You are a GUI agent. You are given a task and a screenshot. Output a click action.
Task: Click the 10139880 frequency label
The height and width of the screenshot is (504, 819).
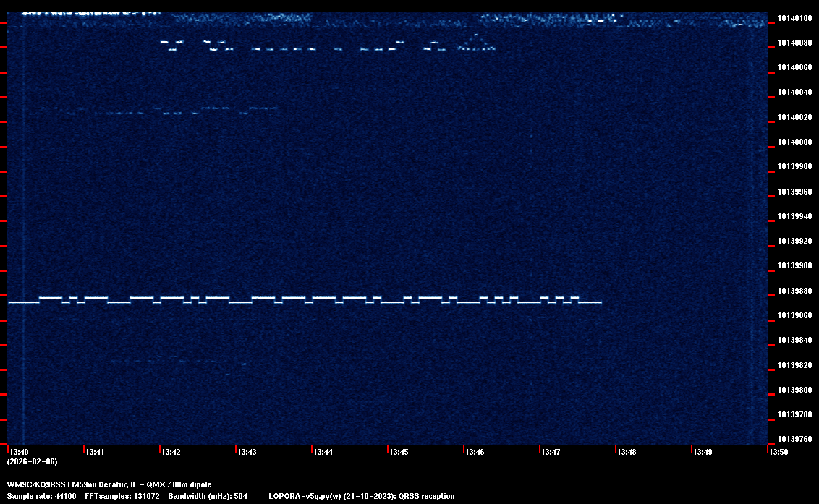(794, 291)
